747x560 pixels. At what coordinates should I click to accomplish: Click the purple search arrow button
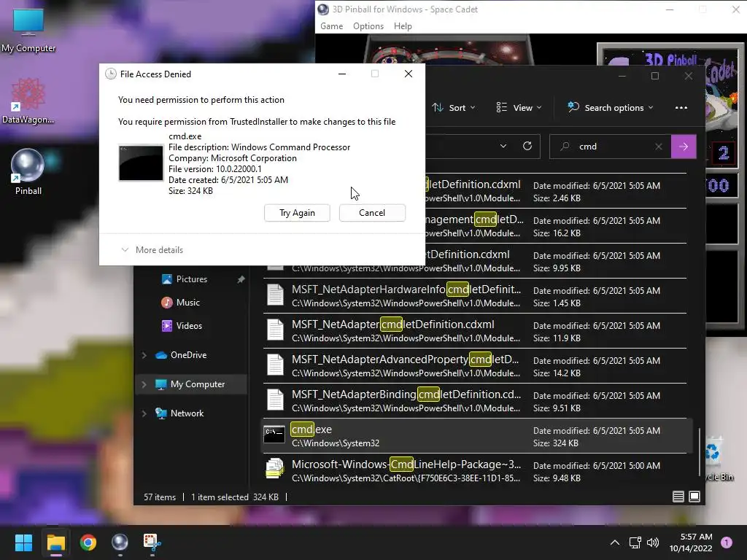[x=684, y=147]
